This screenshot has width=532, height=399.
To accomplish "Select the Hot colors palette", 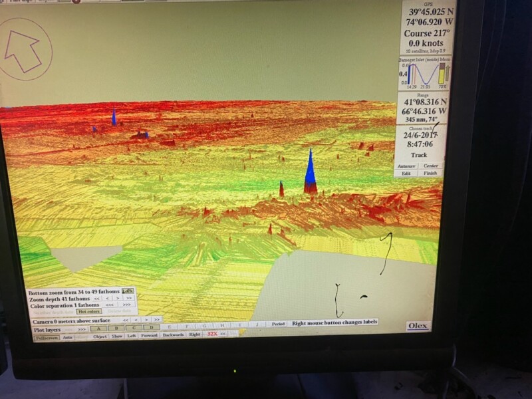I will coord(89,311).
